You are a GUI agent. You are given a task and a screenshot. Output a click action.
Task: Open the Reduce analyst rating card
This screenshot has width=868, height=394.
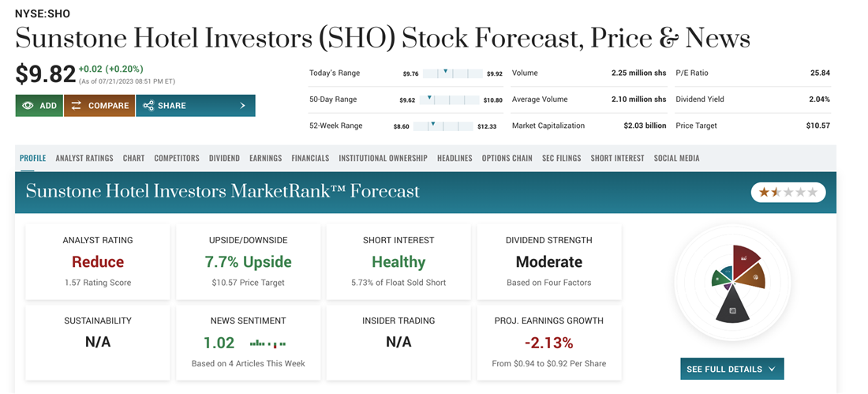[x=98, y=262]
